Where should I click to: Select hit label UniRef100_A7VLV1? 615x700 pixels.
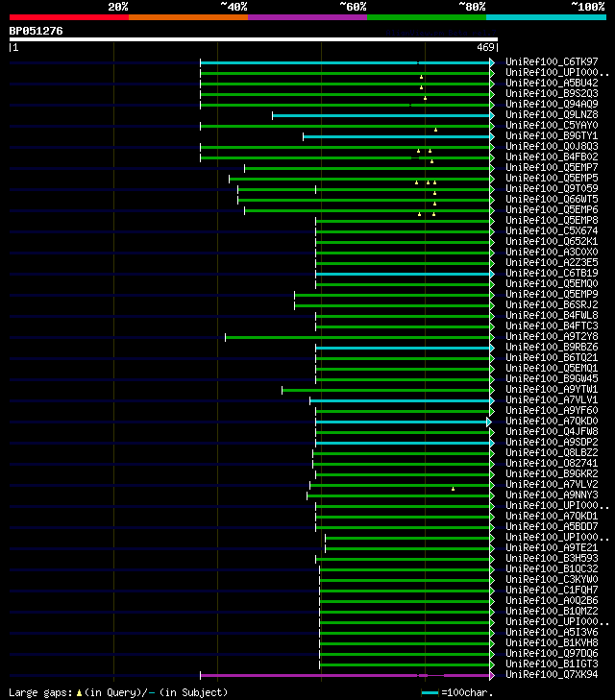tap(552, 399)
